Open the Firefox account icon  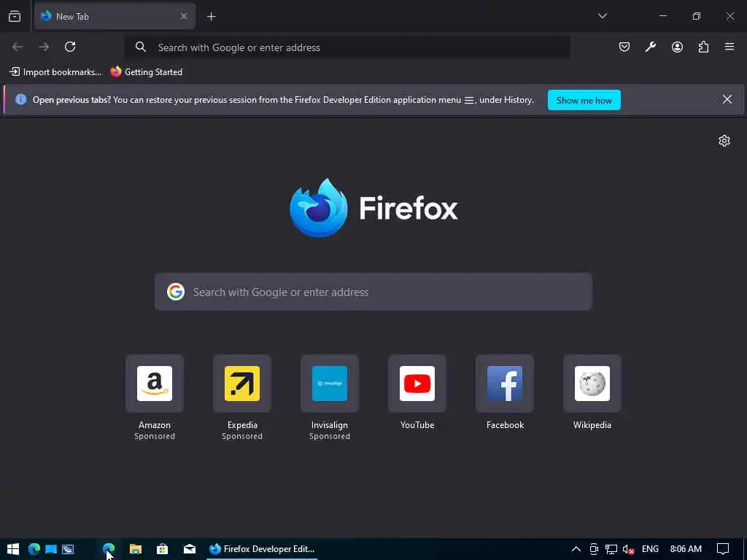(677, 47)
